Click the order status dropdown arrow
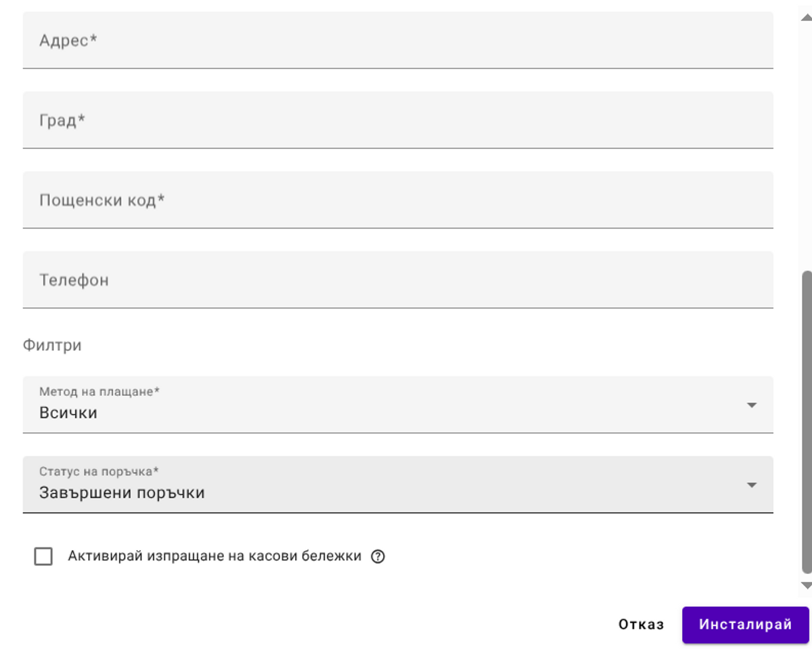 [751, 485]
